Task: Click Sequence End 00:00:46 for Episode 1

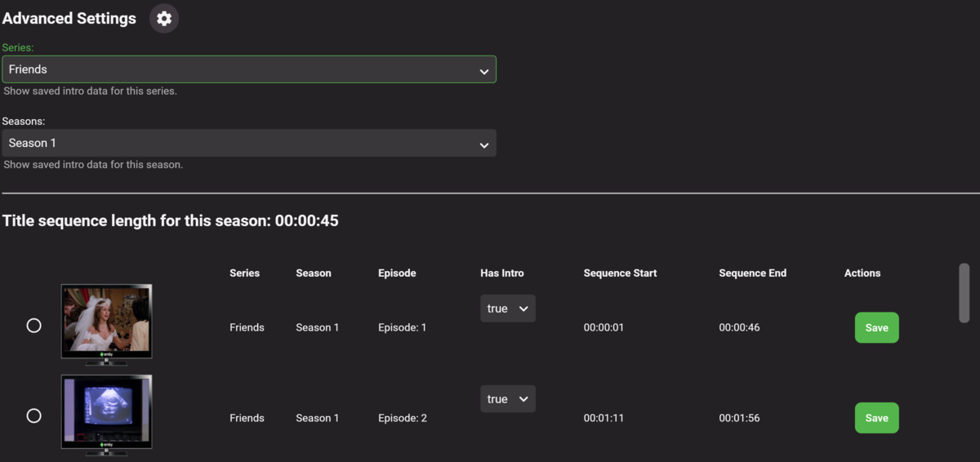Action: coord(739,327)
